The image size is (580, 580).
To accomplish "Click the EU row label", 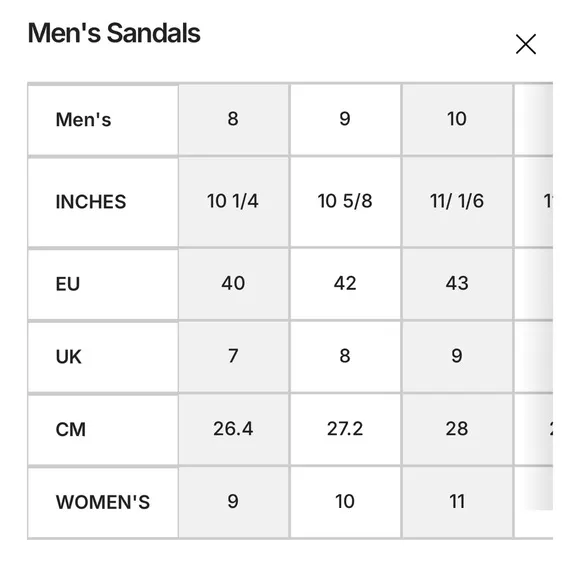I will point(103,284).
